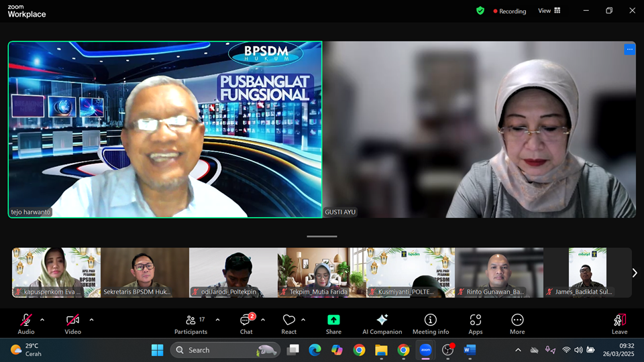Screen dimensions: 644x362
Task: Open the second Chrome icon, right of File Explorer
Action: coord(403,350)
